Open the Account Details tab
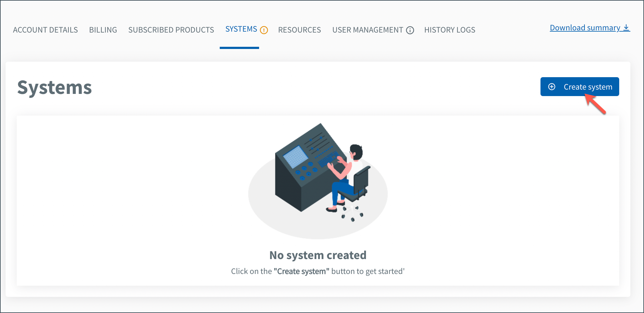 pos(45,30)
